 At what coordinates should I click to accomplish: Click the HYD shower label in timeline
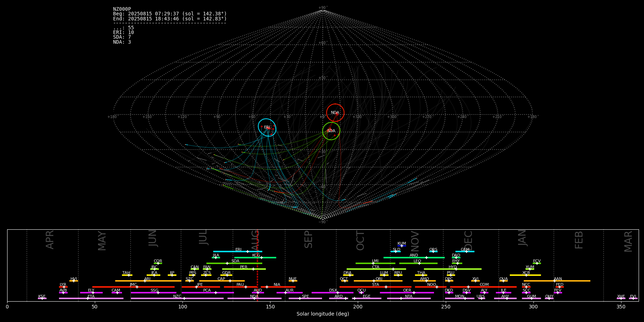coord(453,267)
